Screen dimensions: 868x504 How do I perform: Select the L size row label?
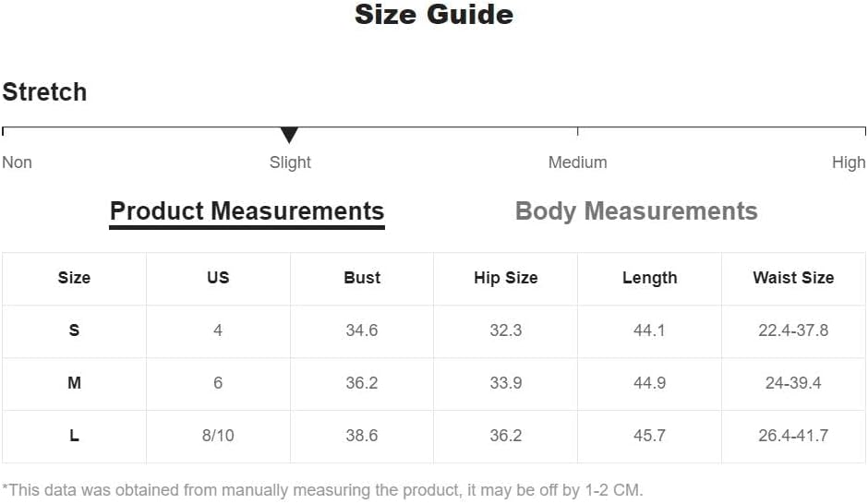(x=74, y=436)
